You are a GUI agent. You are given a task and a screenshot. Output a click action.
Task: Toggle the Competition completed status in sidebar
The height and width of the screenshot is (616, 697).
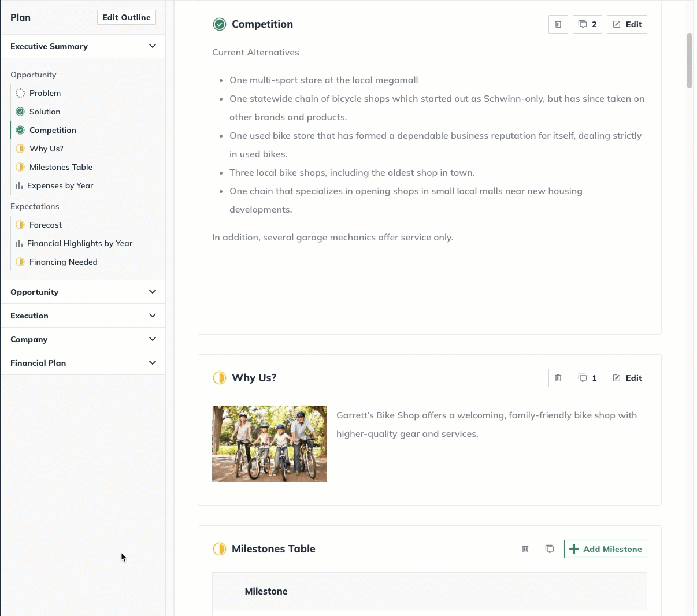coord(20,130)
